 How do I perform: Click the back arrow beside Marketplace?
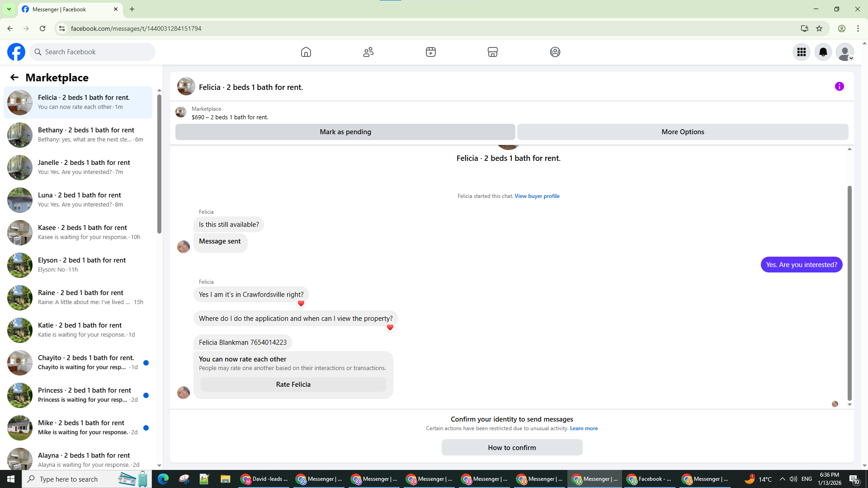pyautogui.click(x=14, y=78)
